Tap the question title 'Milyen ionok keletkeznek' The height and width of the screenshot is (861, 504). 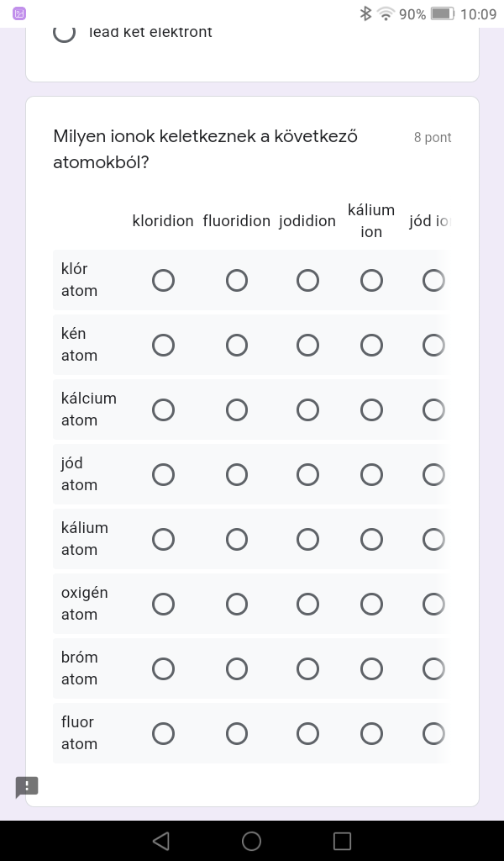click(x=205, y=149)
